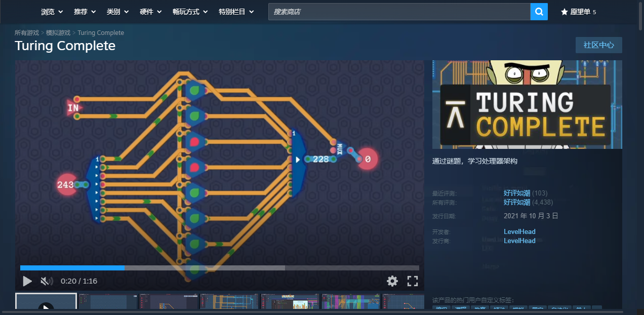This screenshot has width=644, height=315.
Task: Click the magnifier search button
Action: pyautogui.click(x=539, y=12)
